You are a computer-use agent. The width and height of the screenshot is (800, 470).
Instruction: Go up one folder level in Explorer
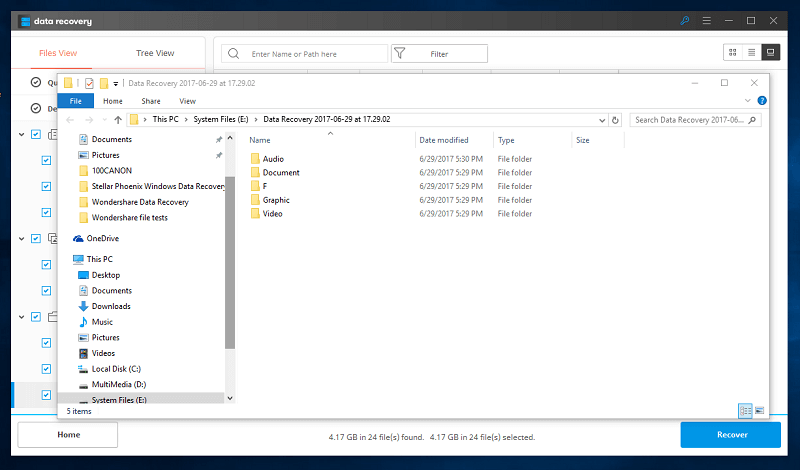point(118,120)
